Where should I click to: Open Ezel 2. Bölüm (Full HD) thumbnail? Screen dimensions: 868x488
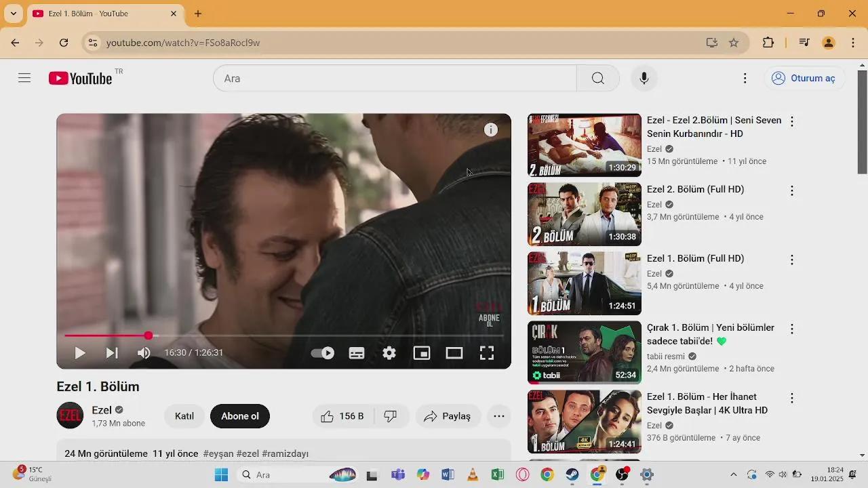tap(585, 214)
